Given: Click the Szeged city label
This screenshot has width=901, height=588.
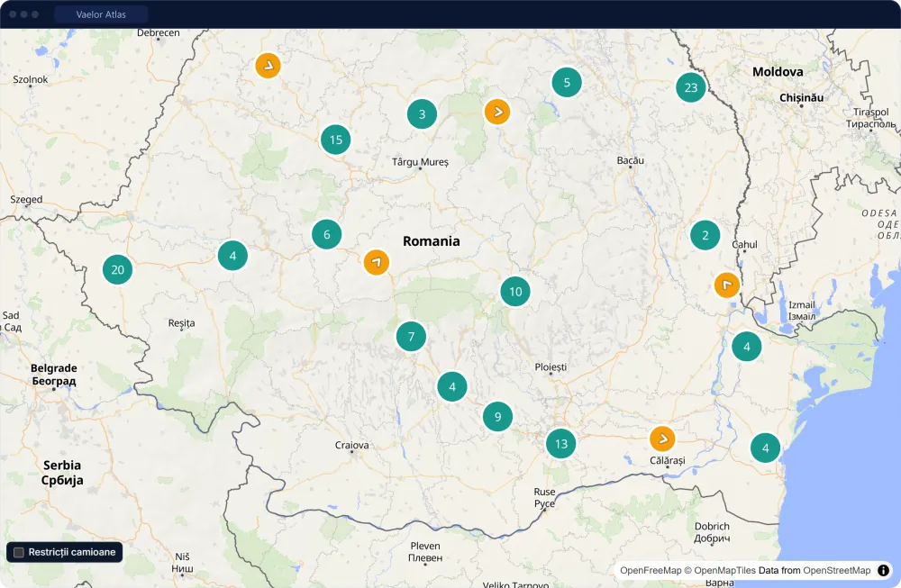Looking at the screenshot, I should 26,199.
